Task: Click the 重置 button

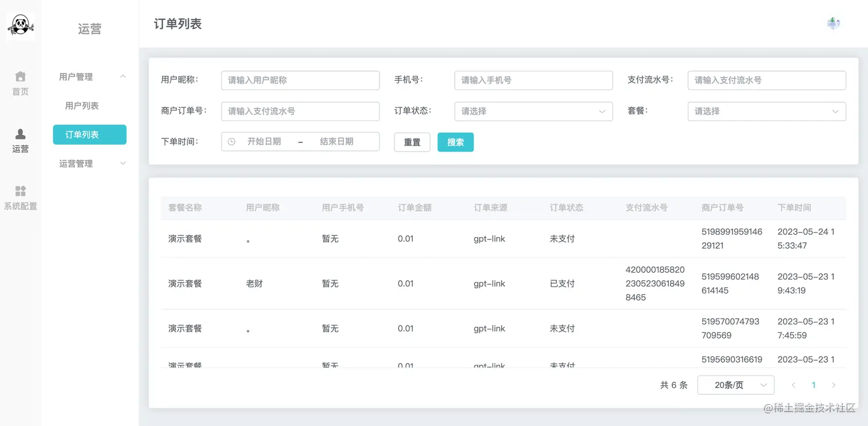Action: pyautogui.click(x=412, y=142)
